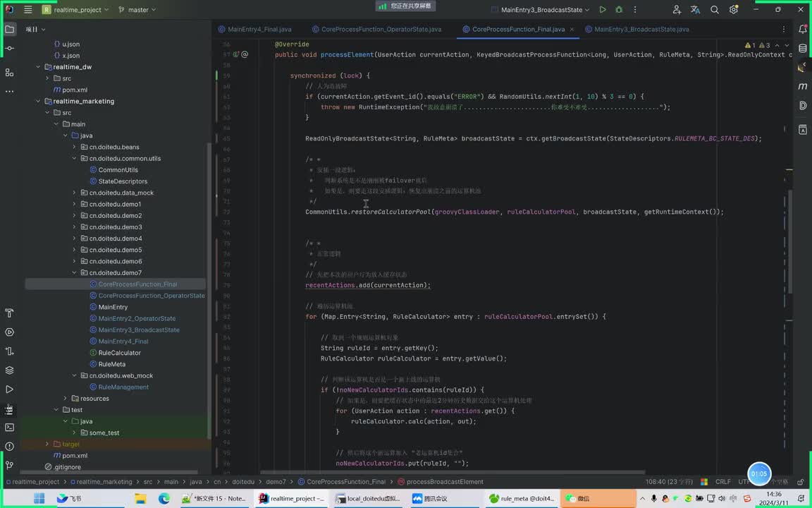Switch to CoreProcessFunction_OperatorState.java tab

(x=376, y=29)
